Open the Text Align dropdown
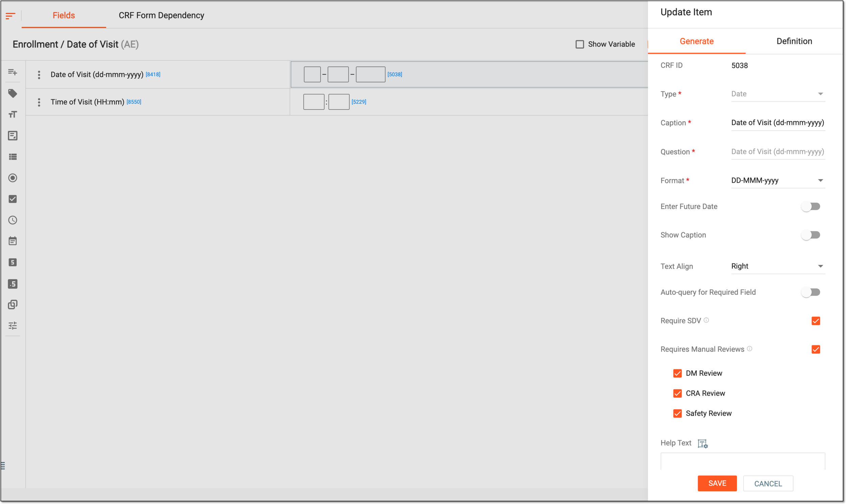This screenshot has height=504, width=846. [778, 266]
